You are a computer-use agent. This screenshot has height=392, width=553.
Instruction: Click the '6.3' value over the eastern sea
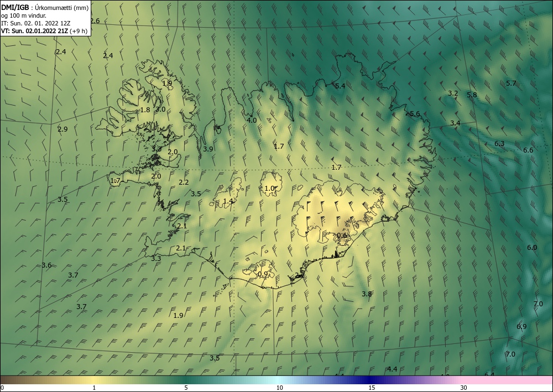pos(499,143)
